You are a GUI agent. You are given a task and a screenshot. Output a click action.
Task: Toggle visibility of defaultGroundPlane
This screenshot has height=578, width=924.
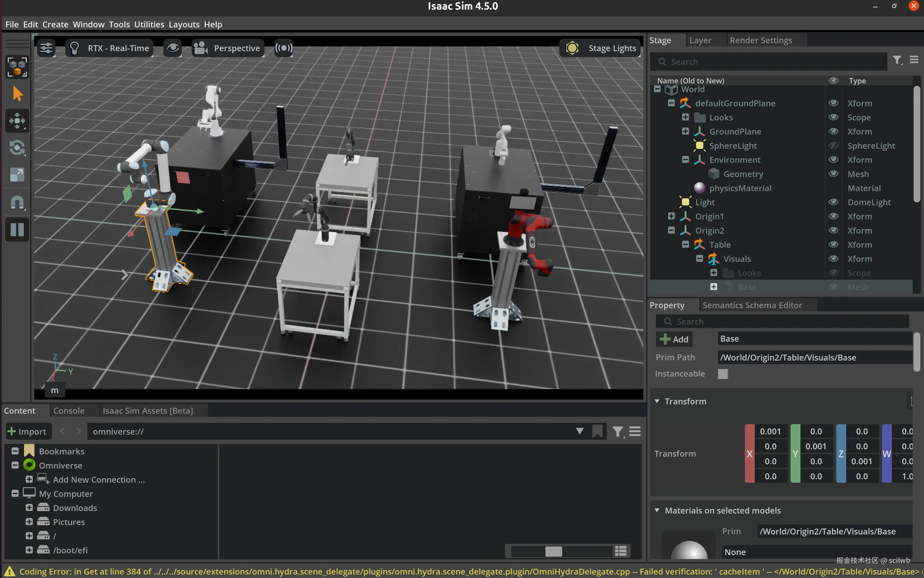tap(833, 103)
